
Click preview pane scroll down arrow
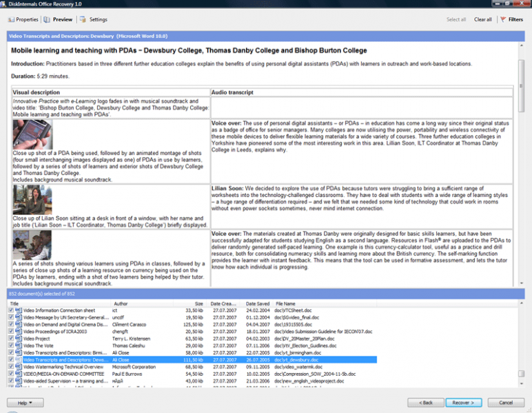pos(521,283)
